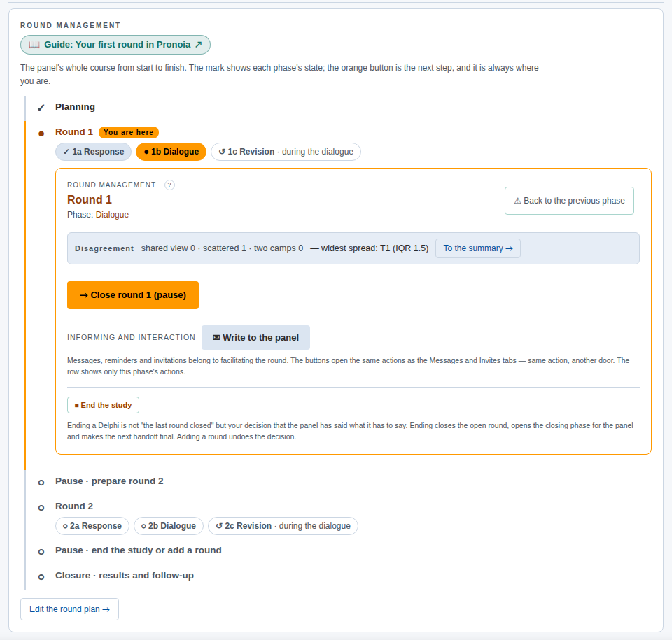Select the 1a Response phase pill

coord(93,152)
